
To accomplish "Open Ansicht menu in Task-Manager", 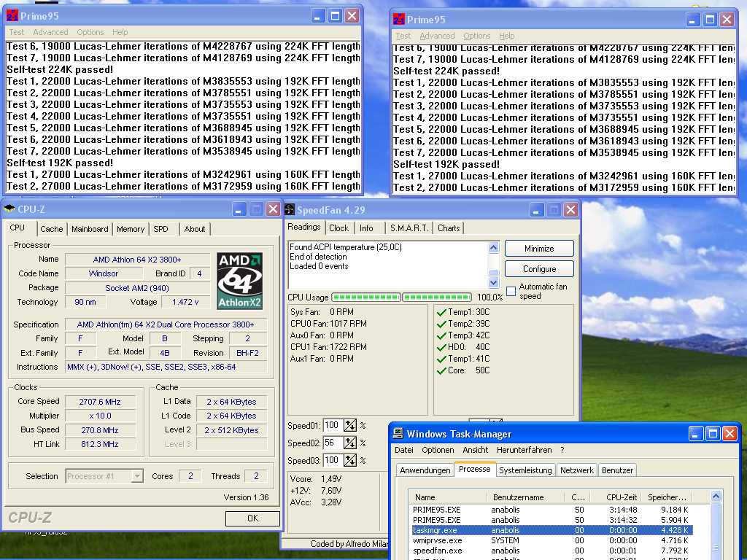I will [x=475, y=450].
